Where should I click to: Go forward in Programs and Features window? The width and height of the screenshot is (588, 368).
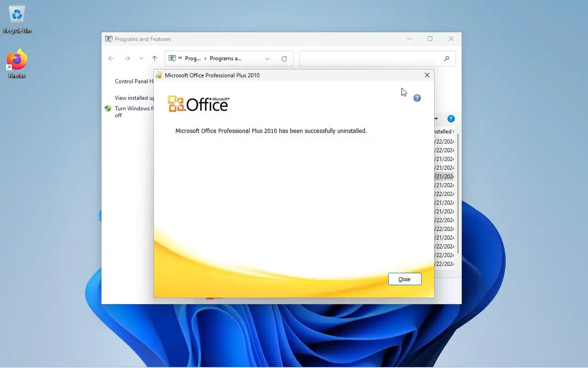127,58
